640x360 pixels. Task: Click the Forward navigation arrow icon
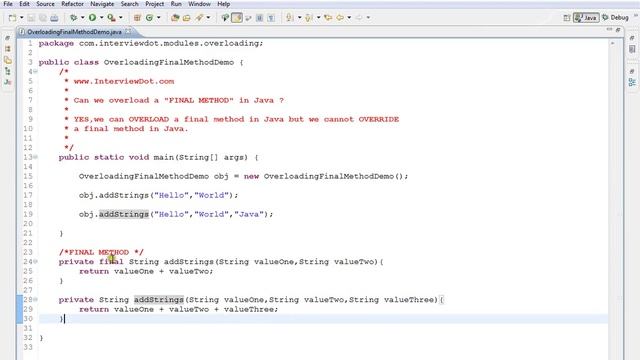pos(359,18)
